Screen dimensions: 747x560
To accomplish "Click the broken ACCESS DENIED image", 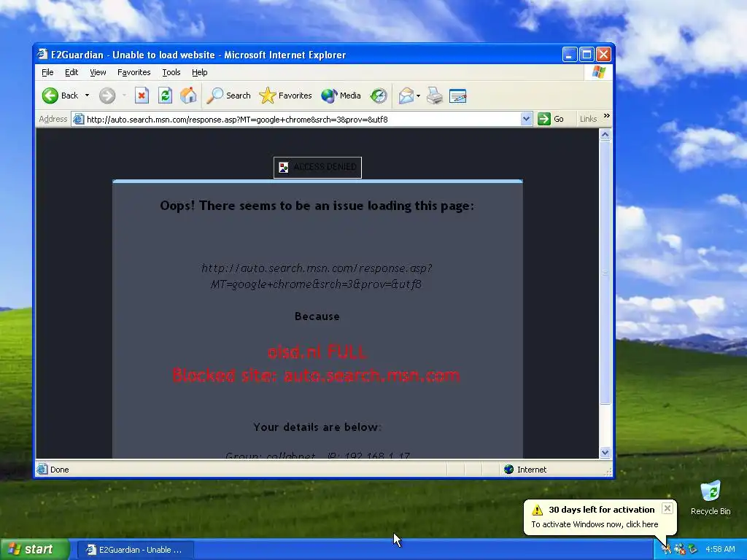I will (317, 168).
